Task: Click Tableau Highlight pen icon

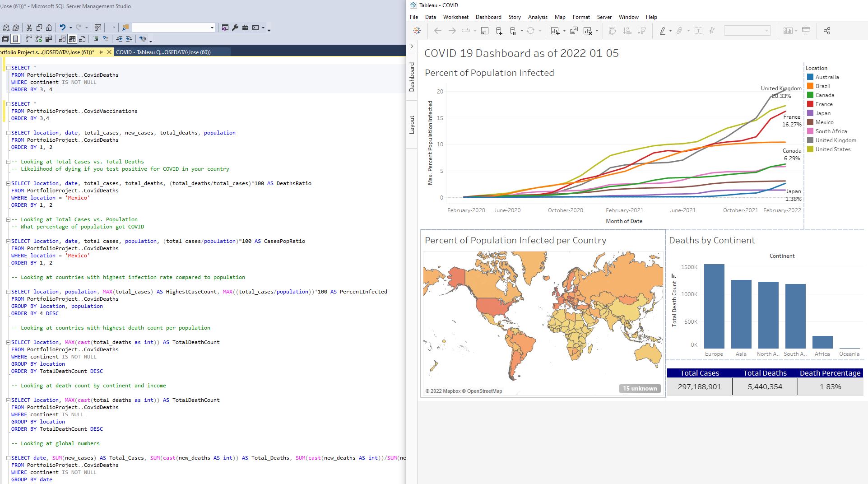Action: tap(663, 31)
